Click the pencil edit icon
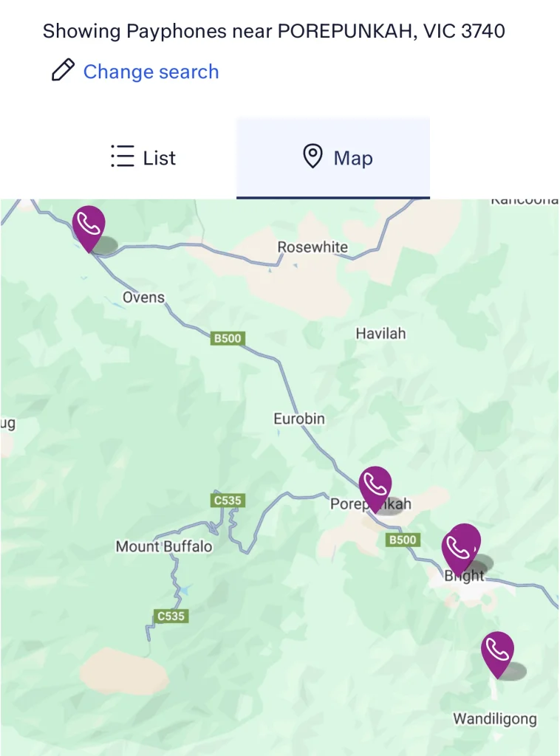 pos(63,71)
